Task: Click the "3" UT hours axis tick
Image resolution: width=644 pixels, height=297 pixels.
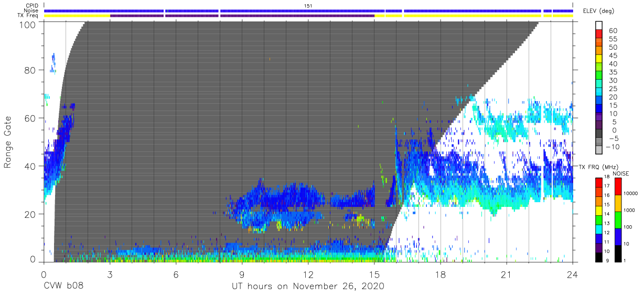Action: click(x=110, y=274)
